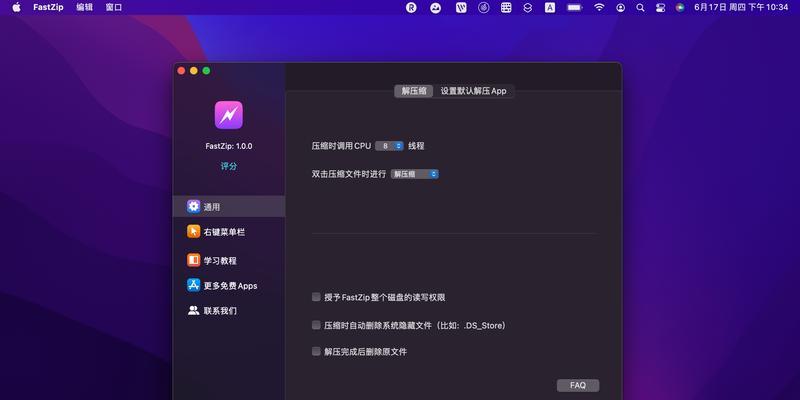The image size is (800, 400).
Task: Switch to the 解压缩 tab
Action: point(414,91)
